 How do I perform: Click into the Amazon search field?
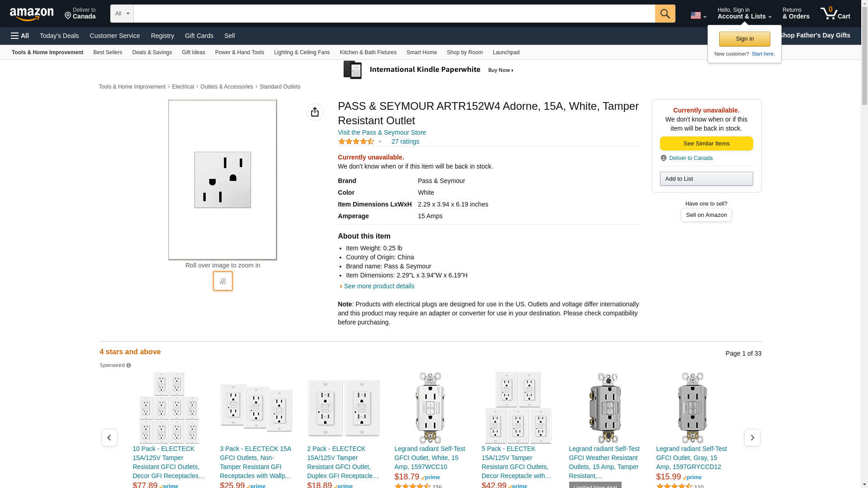(x=393, y=14)
